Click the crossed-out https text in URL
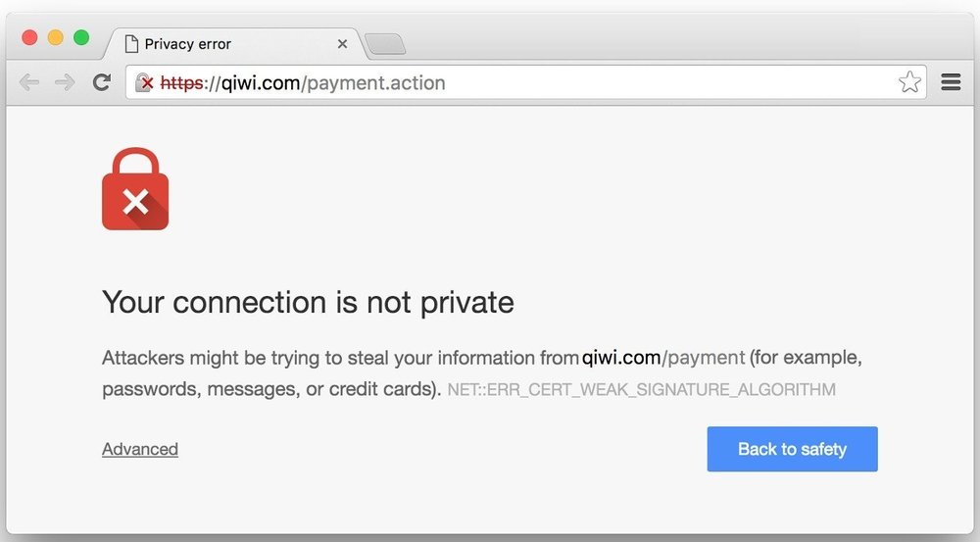The width and height of the screenshot is (980, 542). 181,82
